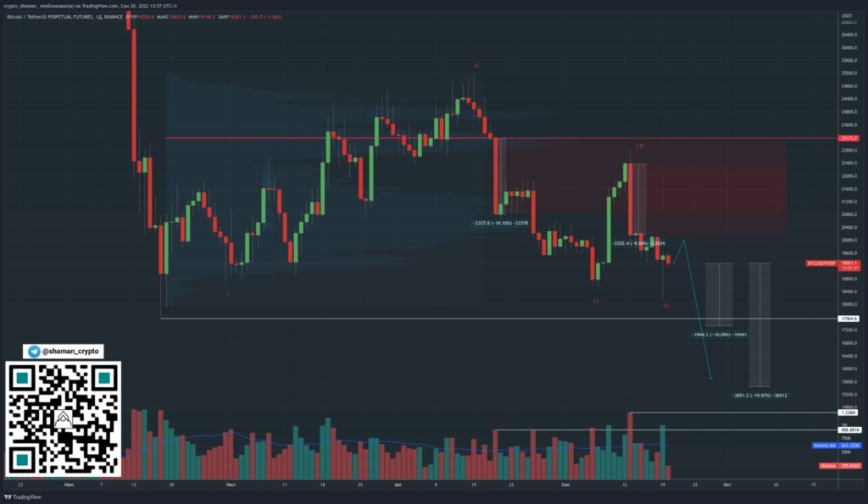The width and height of the screenshot is (868, 504).
Task: Click the Volume MA indicator label
Action: [x=825, y=445]
